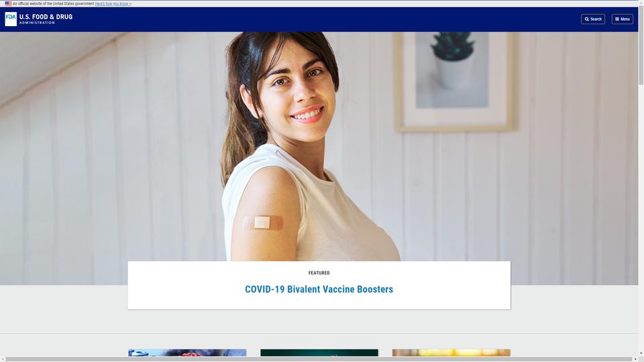Viewport: 644px width, 362px height.
Task: Expand the "Here's how you know" chevron
Action: coord(130,4)
